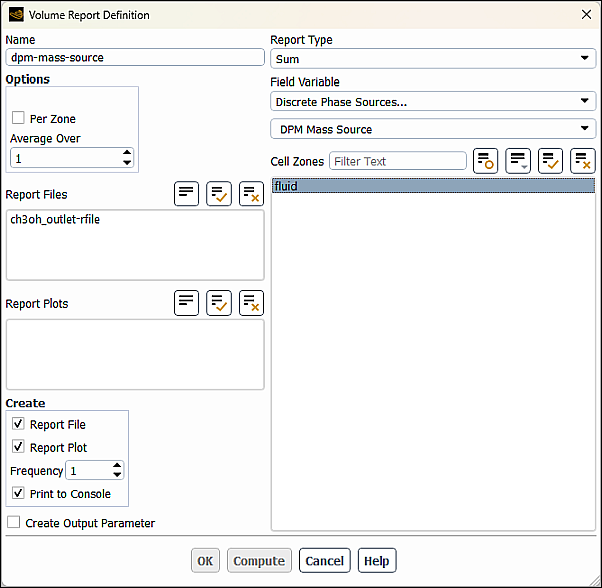Image resolution: width=602 pixels, height=588 pixels.
Task: Click the Cancel button
Action: click(x=324, y=561)
